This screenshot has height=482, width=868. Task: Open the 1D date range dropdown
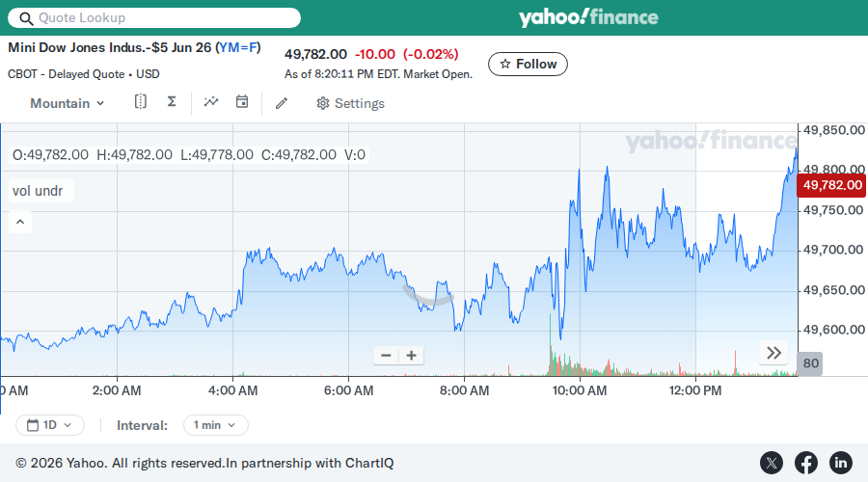click(x=50, y=425)
